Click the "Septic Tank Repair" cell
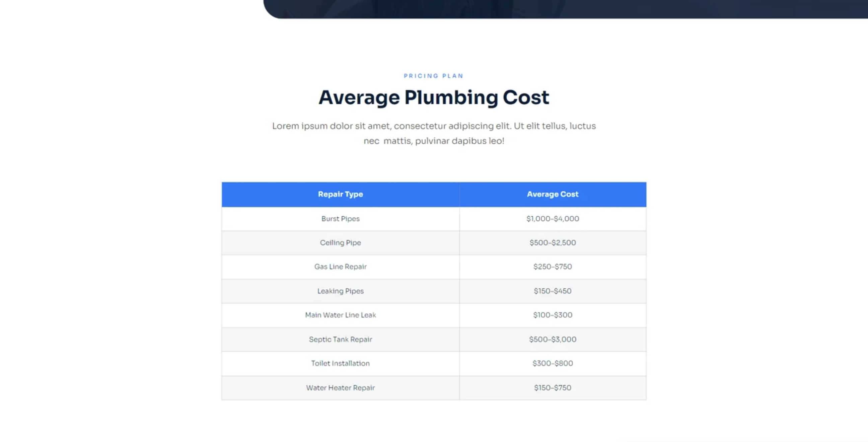 pyautogui.click(x=340, y=339)
